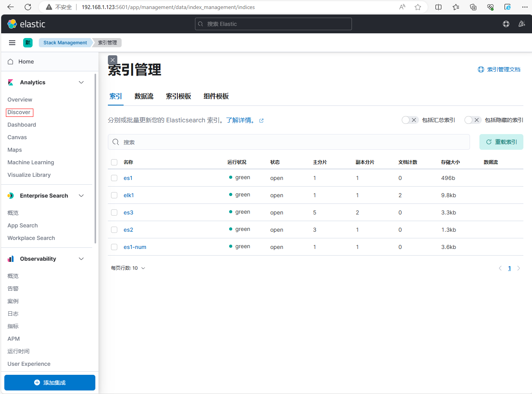Collapse the Analytics section chevron

(x=81, y=82)
